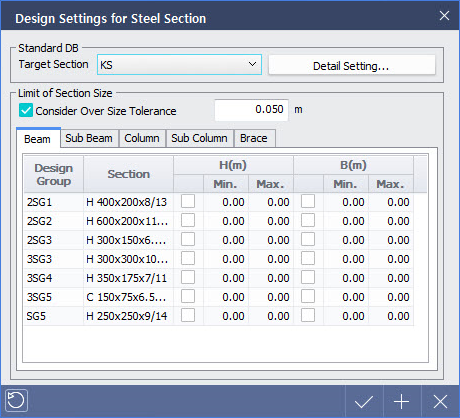Click B Min value for 3SG3
This screenshot has height=418, width=460.
(x=346, y=259)
